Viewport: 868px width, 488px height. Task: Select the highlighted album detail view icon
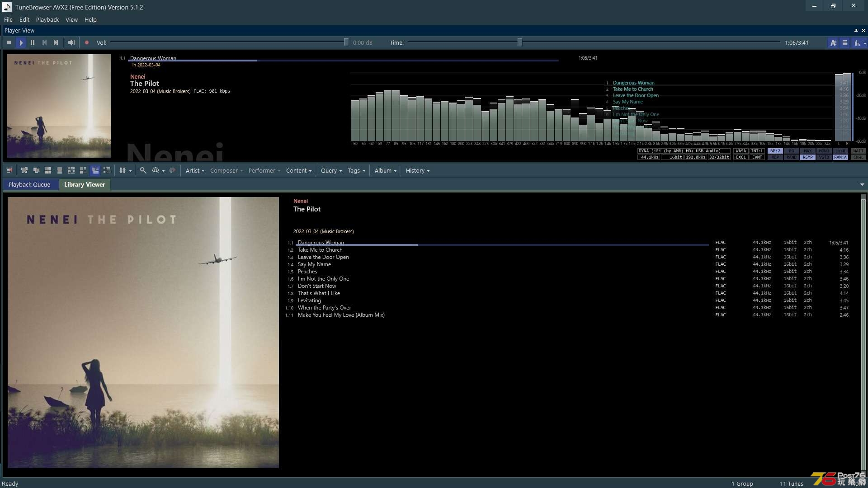[x=95, y=170]
